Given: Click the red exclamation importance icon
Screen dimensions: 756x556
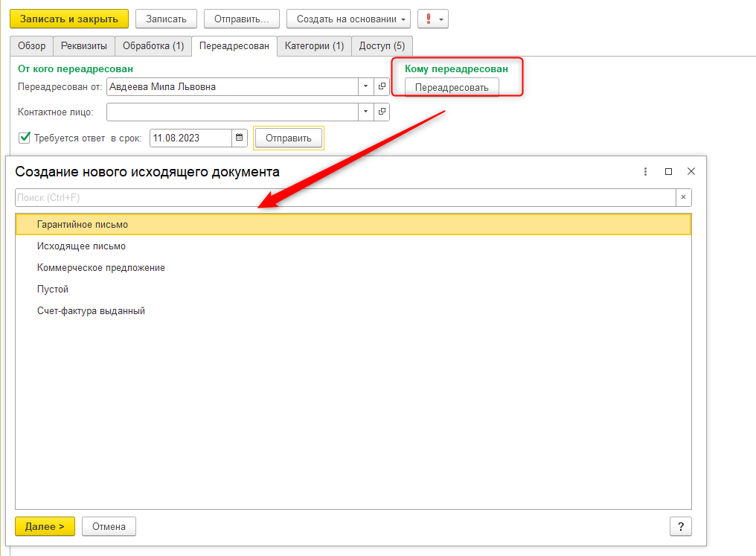Looking at the screenshot, I should 429,19.
